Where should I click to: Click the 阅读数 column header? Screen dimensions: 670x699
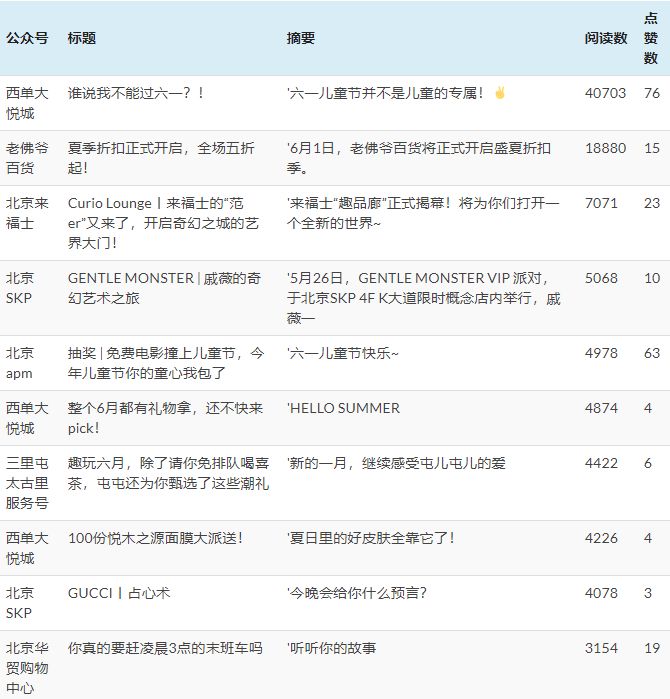coord(606,38)
